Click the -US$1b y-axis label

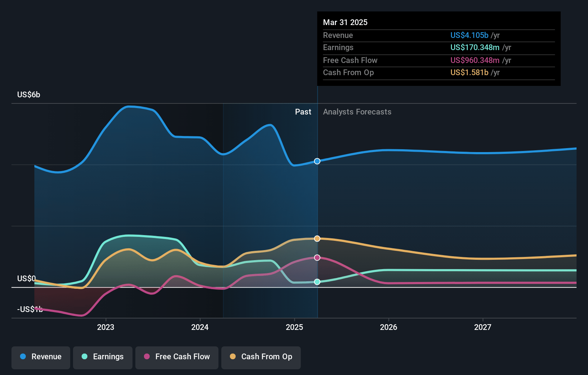click(x=30, y=309)
